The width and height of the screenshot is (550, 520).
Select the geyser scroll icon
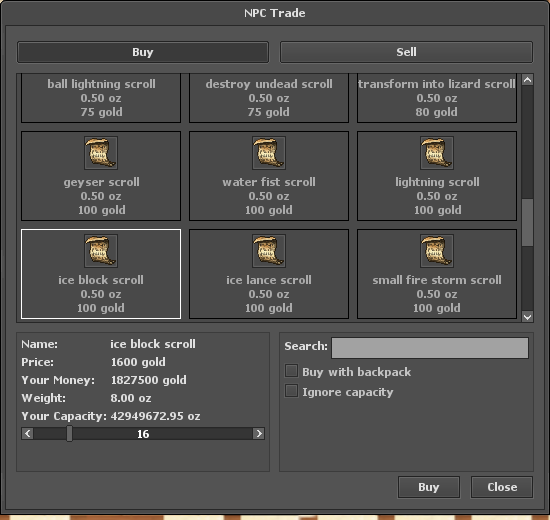[x=101, y=153]
